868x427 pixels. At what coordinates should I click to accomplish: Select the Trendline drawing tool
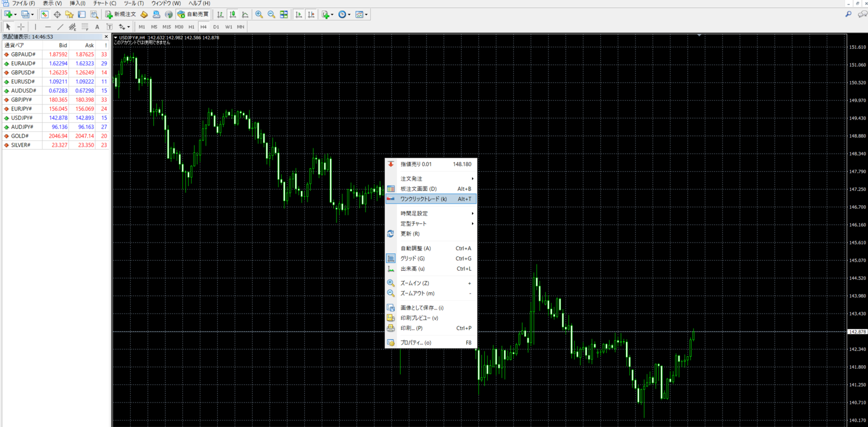click(60, 27)
